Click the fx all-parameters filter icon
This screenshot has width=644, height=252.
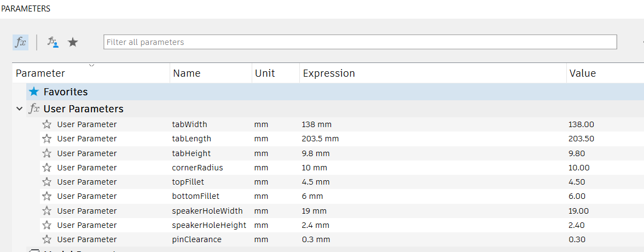point(20,42)
